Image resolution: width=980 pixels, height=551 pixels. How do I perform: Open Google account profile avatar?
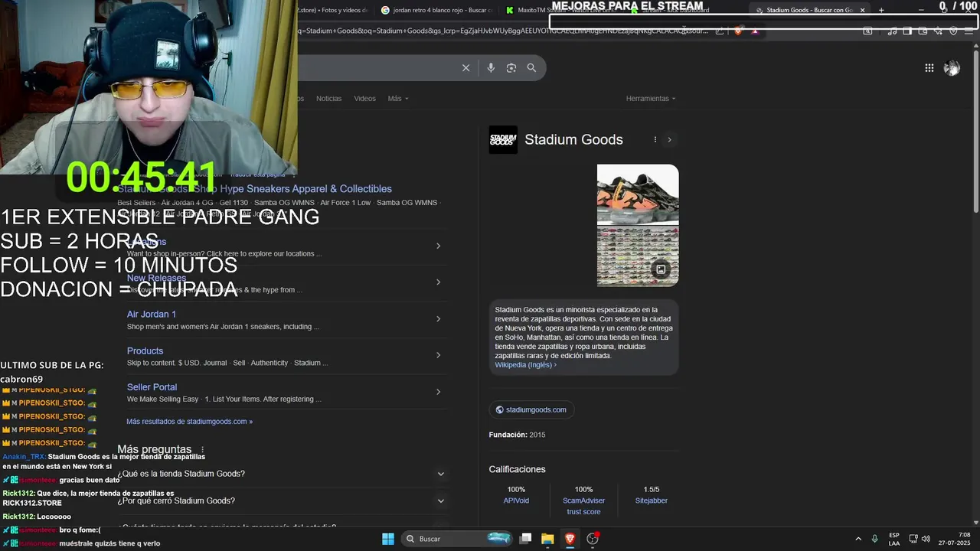pyautogui.click(x=952, y=68)
